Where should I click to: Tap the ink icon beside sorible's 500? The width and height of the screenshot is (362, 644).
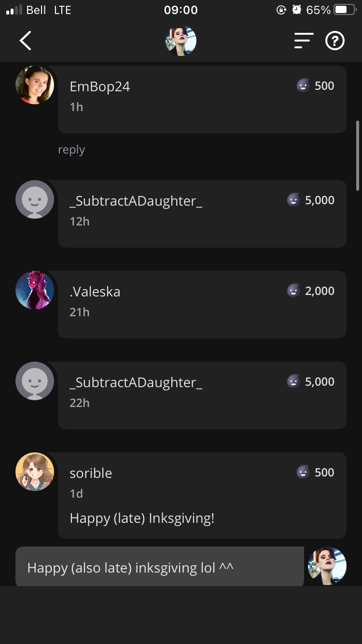[303, 472]
